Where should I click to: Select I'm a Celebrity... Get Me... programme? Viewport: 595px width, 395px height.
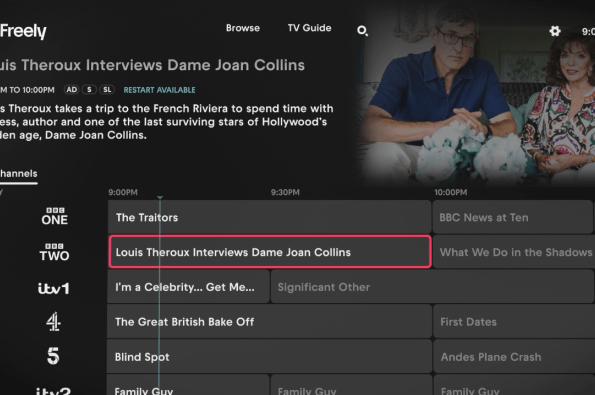(x=188, y=287)
